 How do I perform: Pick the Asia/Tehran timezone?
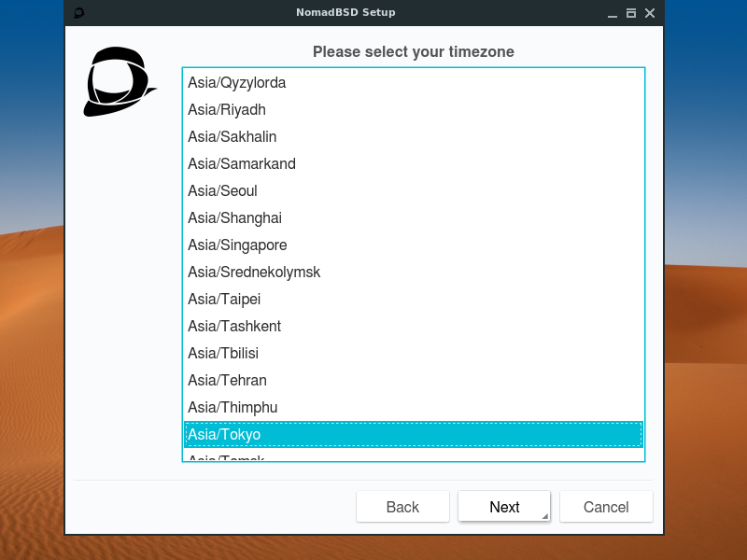(x=414, y=381)
